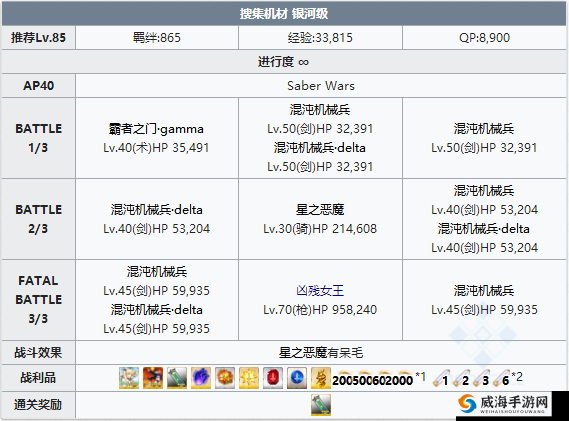The image size is (569, 421).
Task: Click the 战斗效果 row label
Action: [x=38, y=352]
